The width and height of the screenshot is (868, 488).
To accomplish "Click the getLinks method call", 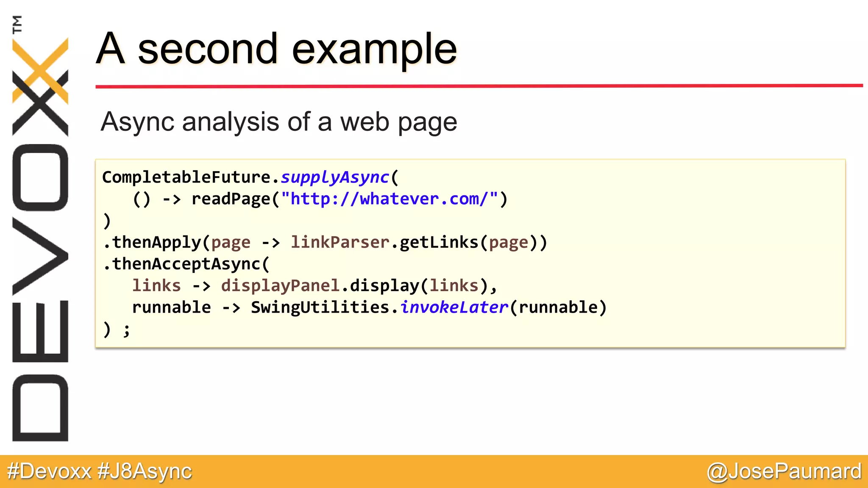I will click(439, 242).
